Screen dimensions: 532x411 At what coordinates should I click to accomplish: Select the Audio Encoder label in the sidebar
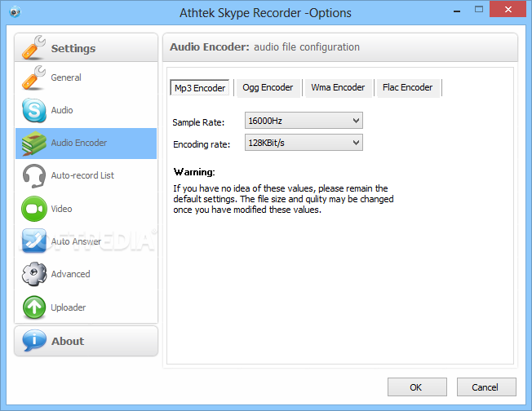pyautogui.click(x=78, y=143)
